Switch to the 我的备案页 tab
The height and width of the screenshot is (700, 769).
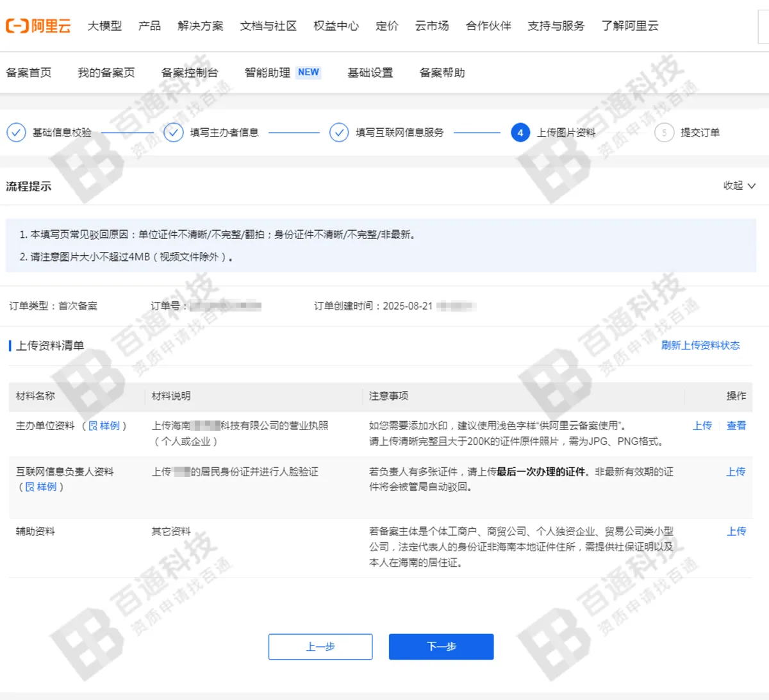coord(106,72)
